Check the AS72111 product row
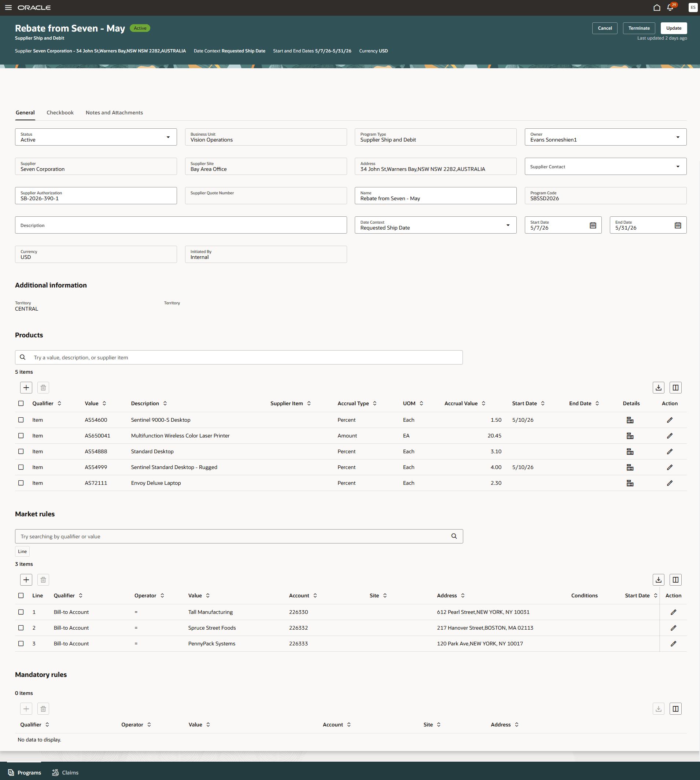Image resolution: width=700 pixels, height=780 pixels. pyautogui.click(x=21, y=483)
